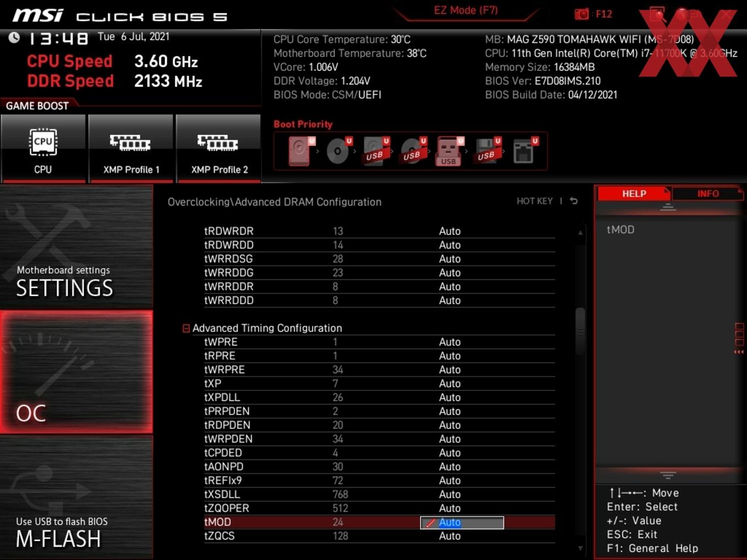Click the MSI logo
Viewport: 747px width, 560px height.
[38, 15]
